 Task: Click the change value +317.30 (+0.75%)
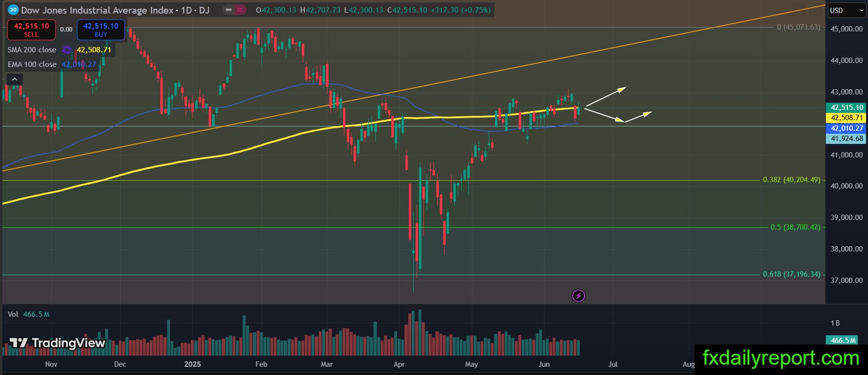click(461, 10)
